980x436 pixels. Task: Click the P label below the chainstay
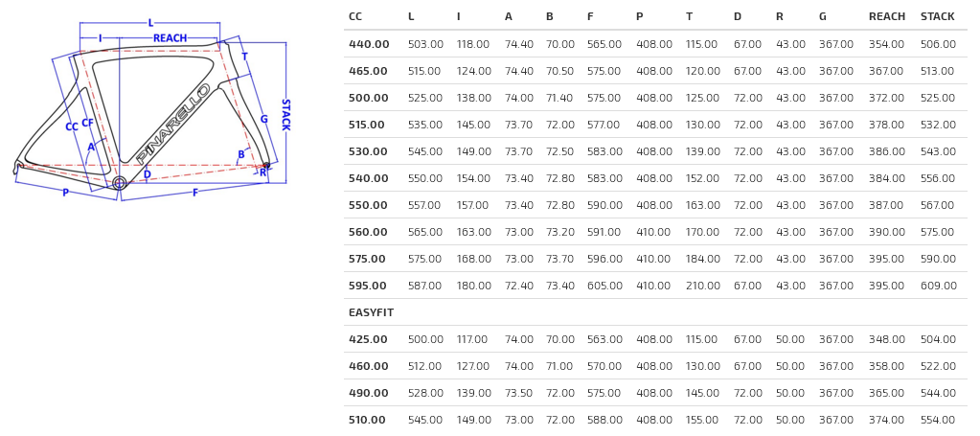[65, 193]
